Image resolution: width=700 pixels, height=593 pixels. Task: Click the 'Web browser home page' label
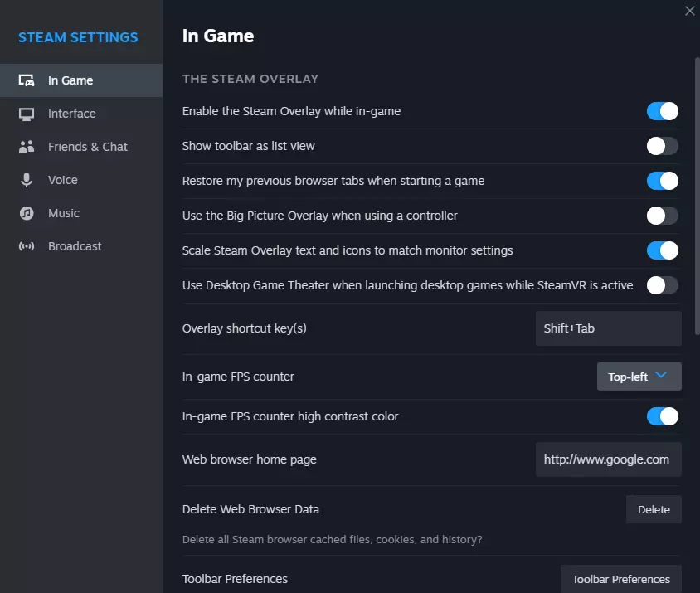249,459
